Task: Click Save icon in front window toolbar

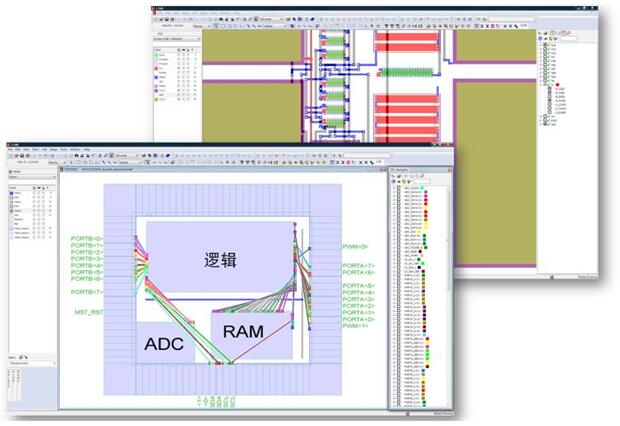Action: pyautogui.click(x=22, y=155)
